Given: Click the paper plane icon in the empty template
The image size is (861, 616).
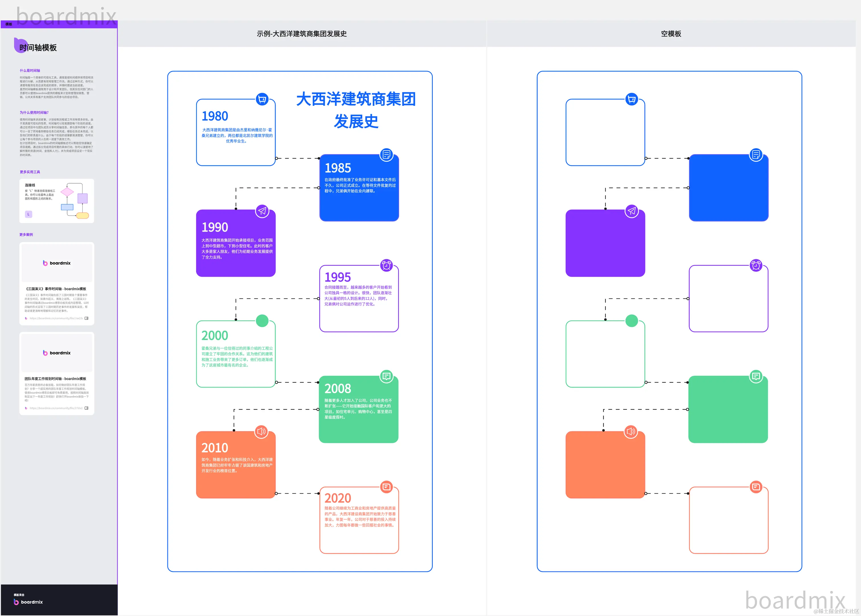Looking at the screenshot, I should (632, 211).
